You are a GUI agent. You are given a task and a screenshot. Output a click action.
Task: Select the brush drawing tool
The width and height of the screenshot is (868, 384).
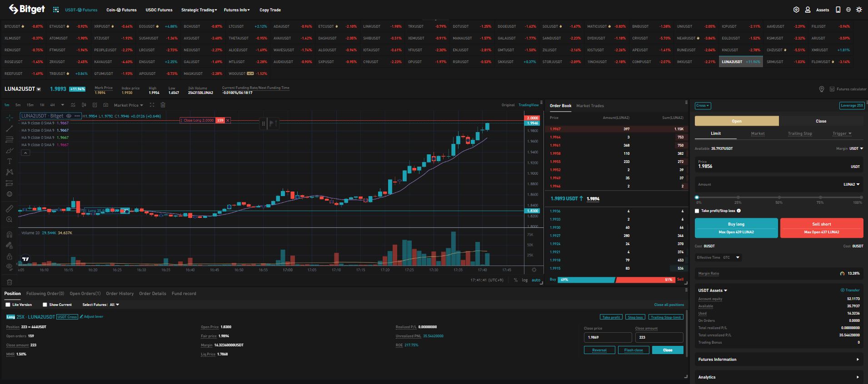9,150
